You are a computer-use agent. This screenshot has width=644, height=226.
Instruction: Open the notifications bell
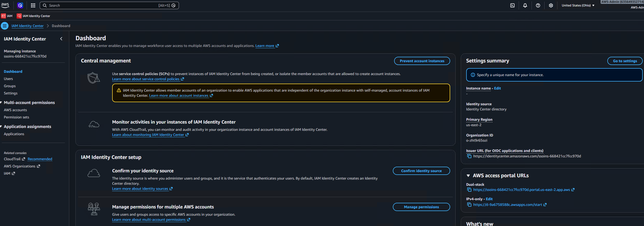pos(525,5)
